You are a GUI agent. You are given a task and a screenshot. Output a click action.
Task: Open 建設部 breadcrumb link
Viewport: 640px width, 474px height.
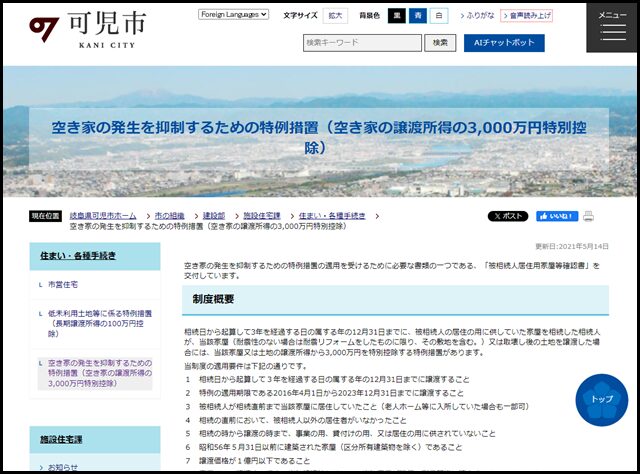(214, 216)
